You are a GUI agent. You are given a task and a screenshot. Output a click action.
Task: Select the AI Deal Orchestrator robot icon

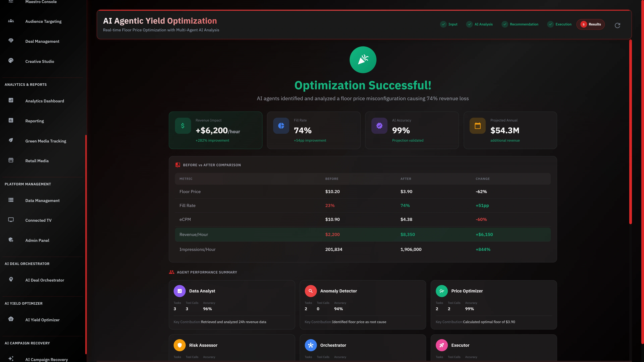pyautogui.click(x=11, y=279)
